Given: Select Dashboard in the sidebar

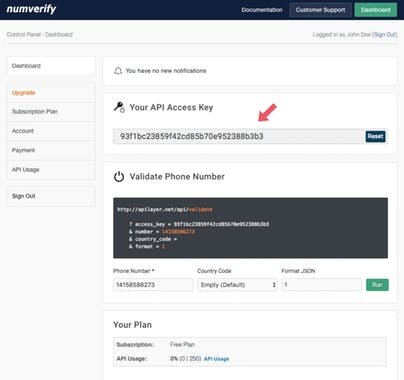Looking at the screenshot, I should 51,66.
